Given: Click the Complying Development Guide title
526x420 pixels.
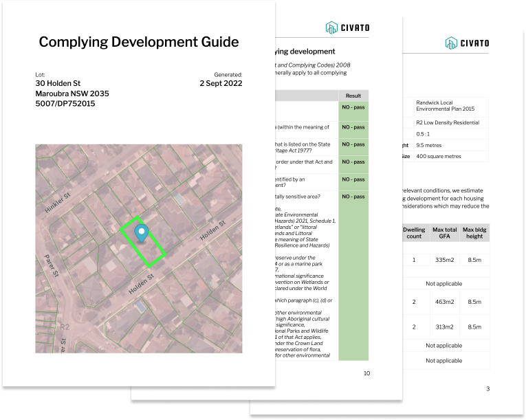Looking at the screenshot, I should click(139, 42).
